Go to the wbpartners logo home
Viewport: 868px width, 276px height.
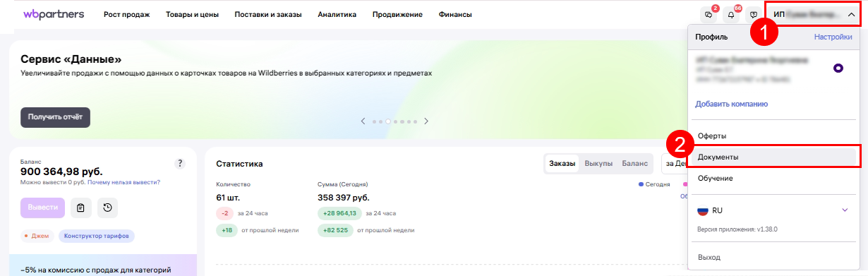(54, 14)
